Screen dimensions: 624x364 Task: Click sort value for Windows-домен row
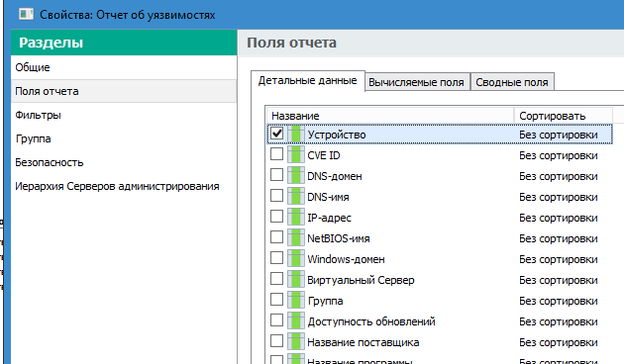pos(559,259)
